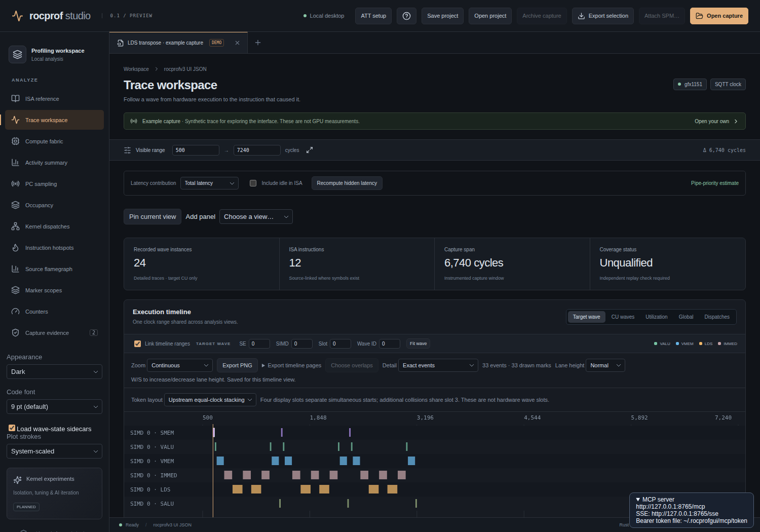This screenshot has width=760, height=532.
Task: Open Latency contribution Total latency dropdown
Action: [x=209, y=183]
